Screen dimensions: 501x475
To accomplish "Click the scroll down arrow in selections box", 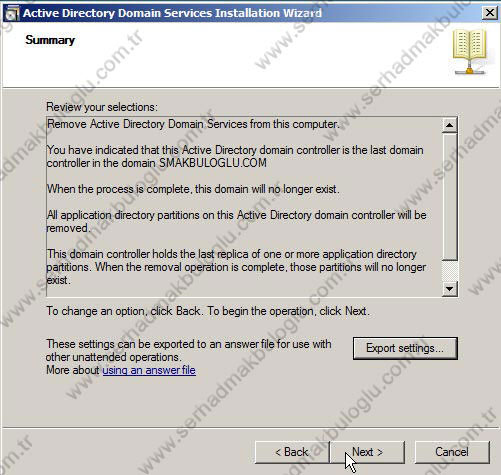I will point(449,289).
